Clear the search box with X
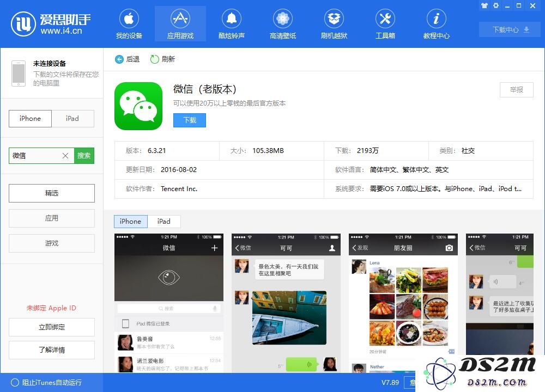This screenshot has width=545, height=392. pos(65,156)
